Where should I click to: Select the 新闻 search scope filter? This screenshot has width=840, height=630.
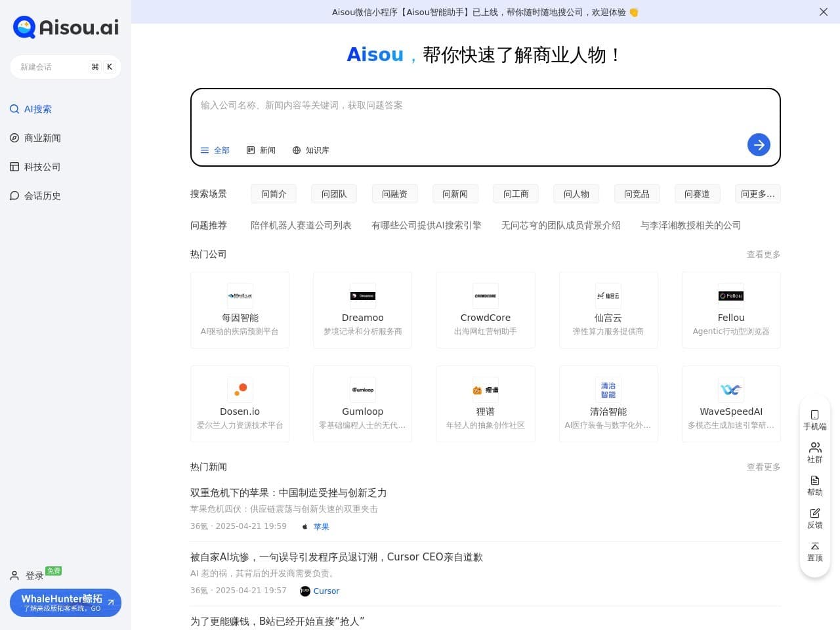[x=261, y=150]
